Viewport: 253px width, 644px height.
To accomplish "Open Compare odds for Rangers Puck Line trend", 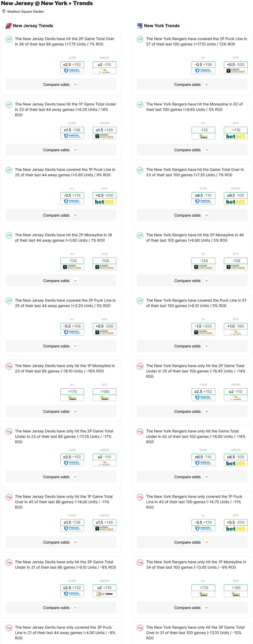I will pyautogui.click(x=192, y=346).
